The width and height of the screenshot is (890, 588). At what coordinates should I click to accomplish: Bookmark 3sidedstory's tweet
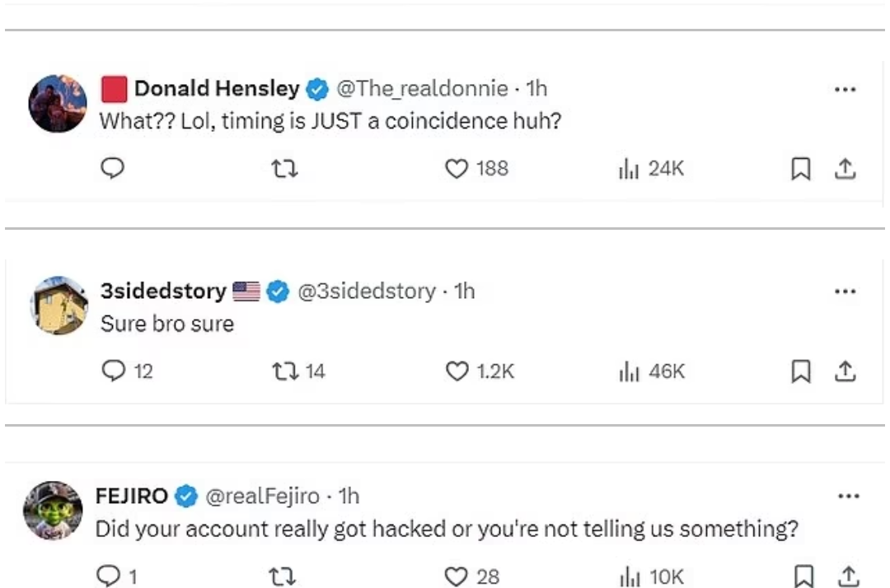pyautogui.click(x=799, y=372)
